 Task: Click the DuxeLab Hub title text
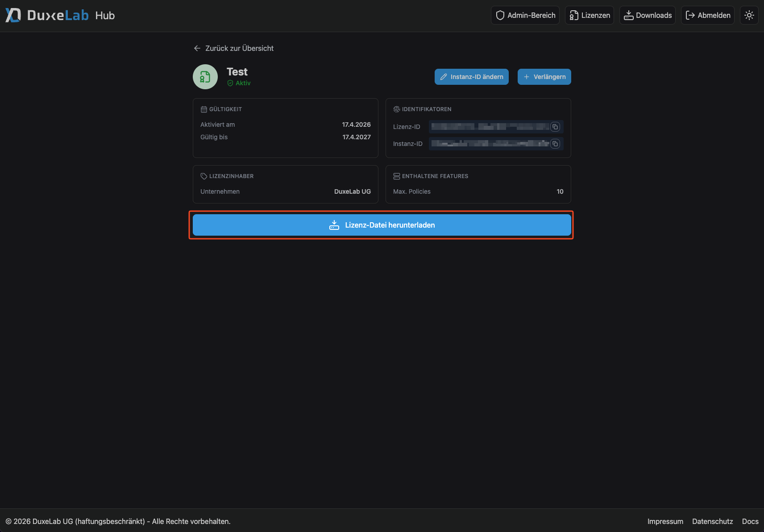[71, 15]
